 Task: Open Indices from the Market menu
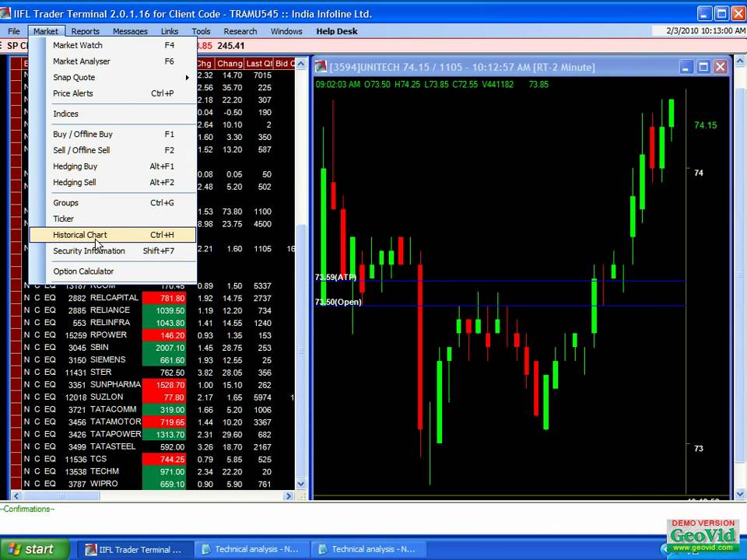click(x=113, y=114)
